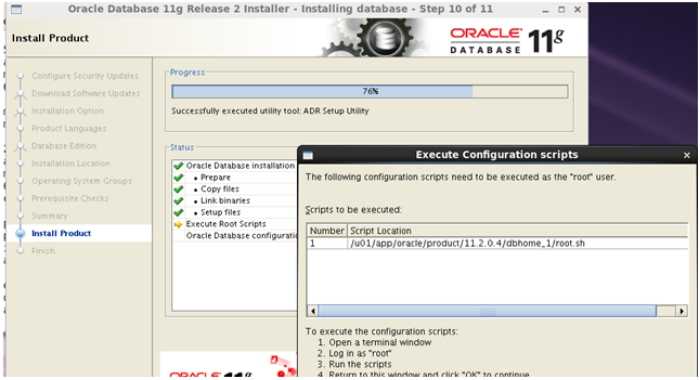Image resolution: width=700 pixels, height=380 pixels.
Task: Click the Oracle Database 11g logo
Action: coord(507,41)
